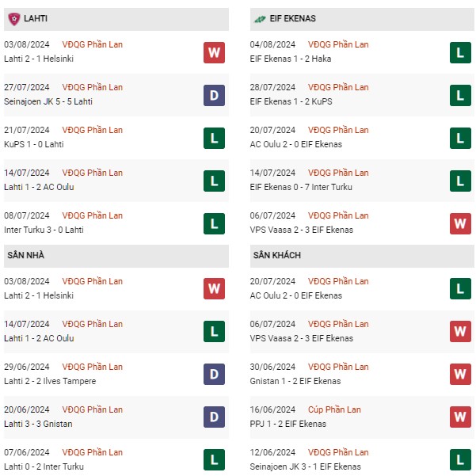Click the D badge for Seinajoen JK 5-5 Lahti
The image size is (476, 476).
click(x=214, y=95)
